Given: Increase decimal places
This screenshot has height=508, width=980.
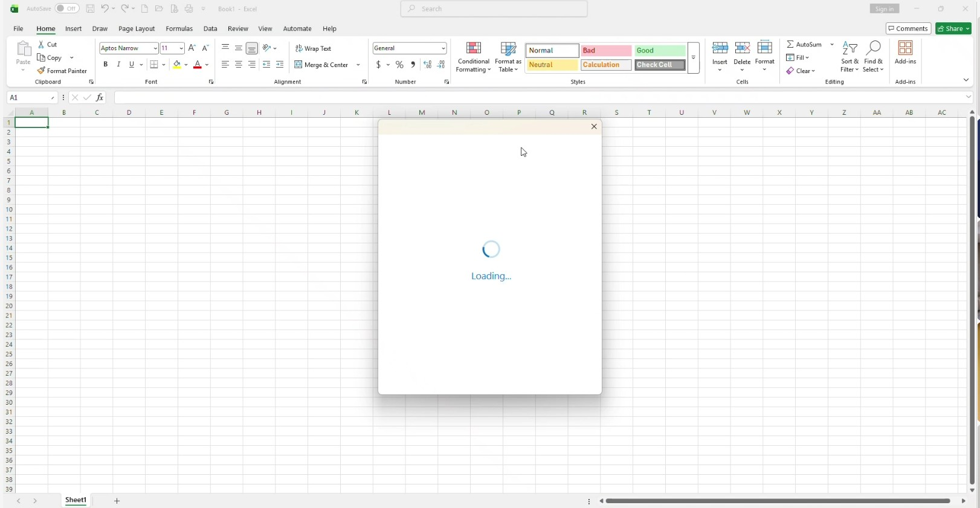Looking at the screenshot, I should click(x=427, y=65).
